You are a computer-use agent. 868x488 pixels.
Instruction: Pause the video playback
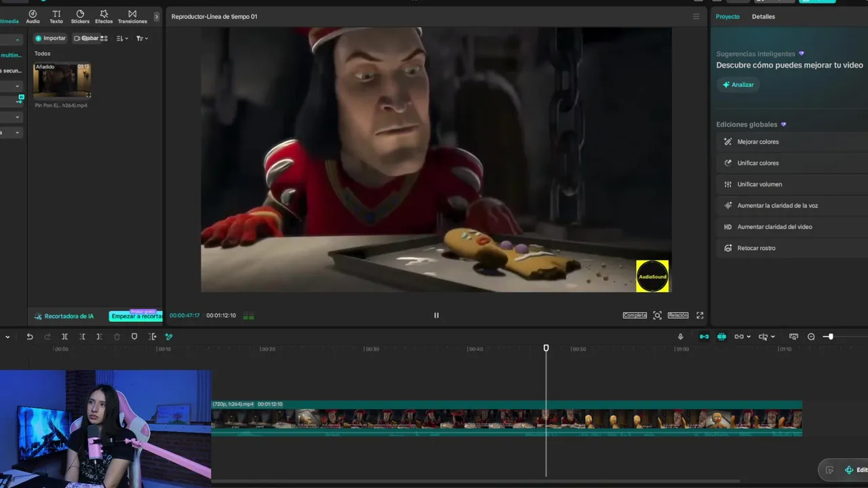click(436, 315)
